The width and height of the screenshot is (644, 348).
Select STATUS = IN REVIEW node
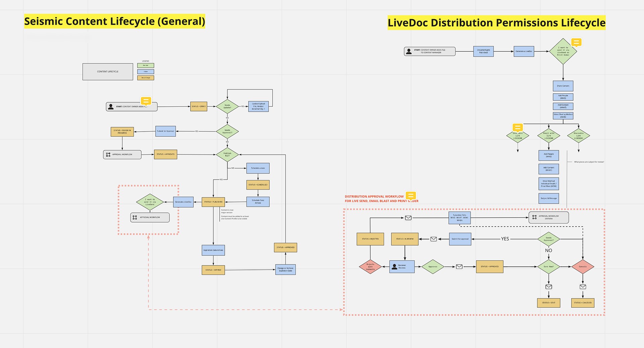pyautogui.click(x=405, y=239)
